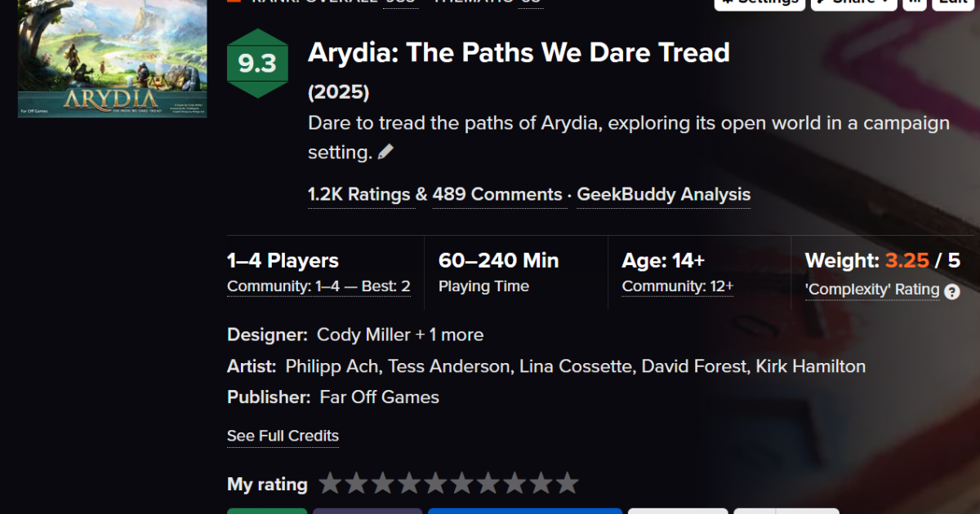Expand 'Cody Miller + 1 more' designer list
Image resolution: width=980 pixels, height=514 pixels.
click(x=448, y=335)
